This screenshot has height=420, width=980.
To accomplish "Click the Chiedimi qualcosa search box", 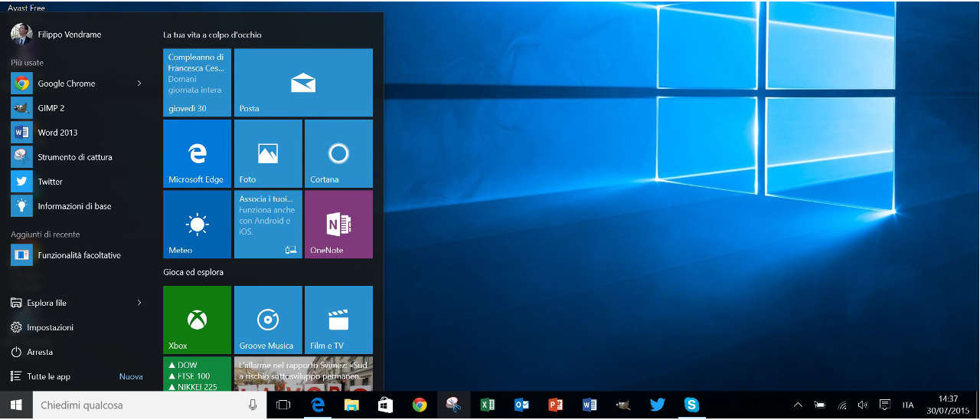I will [149, 405].
